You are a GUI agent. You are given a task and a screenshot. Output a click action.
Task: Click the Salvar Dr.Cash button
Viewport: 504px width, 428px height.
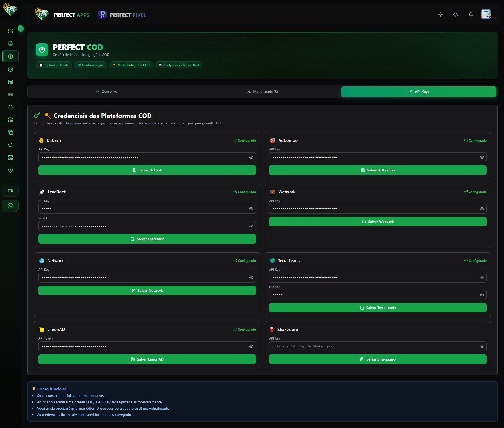(147, 170)
